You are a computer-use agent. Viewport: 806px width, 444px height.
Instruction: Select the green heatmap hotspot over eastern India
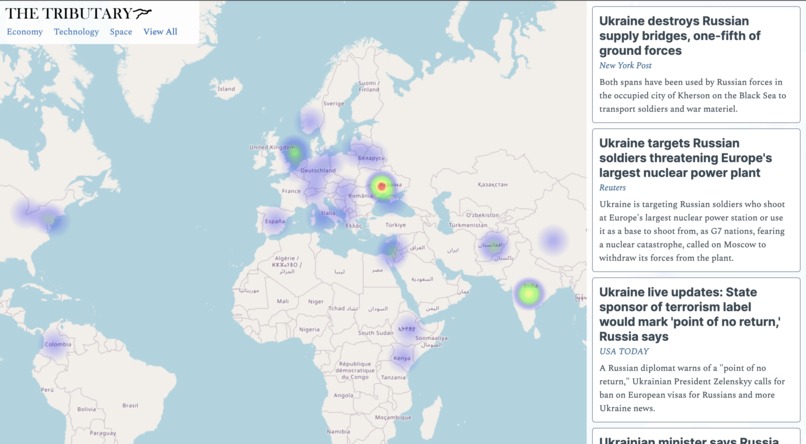(529, 293)
